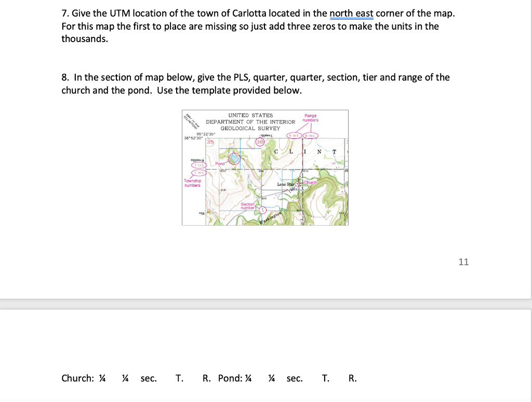This screenshot has height=402, width=532.
Task: Select the "Lone Star" town name
Action: pyautogui.click(x=286, y=184)
